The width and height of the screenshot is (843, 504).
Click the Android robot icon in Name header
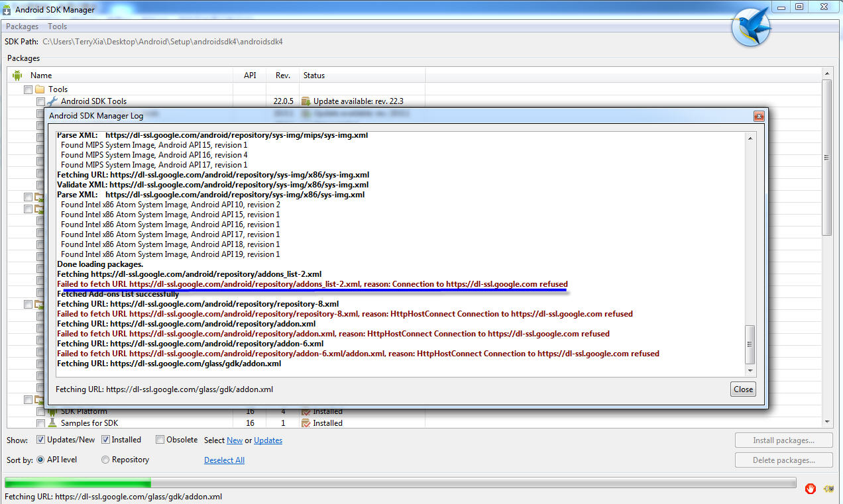17,75
